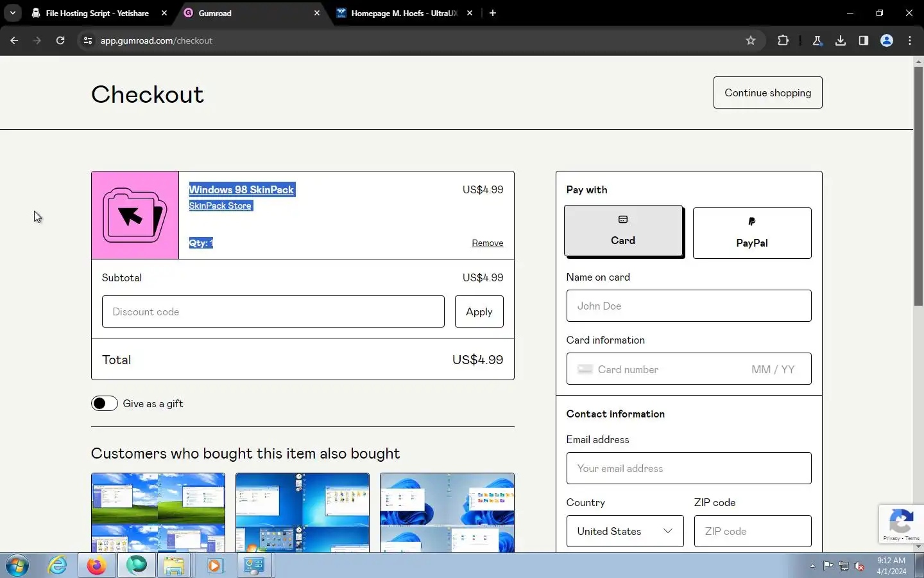Viewport: 924px width, 578px height.
Task: Click the vertical page scrollbar
Action: (918, 186)
